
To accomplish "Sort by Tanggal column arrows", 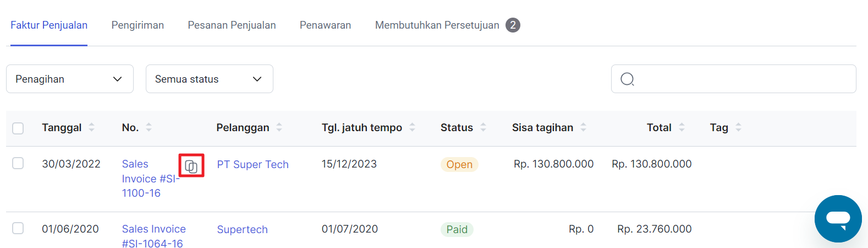I will [92, 127].
